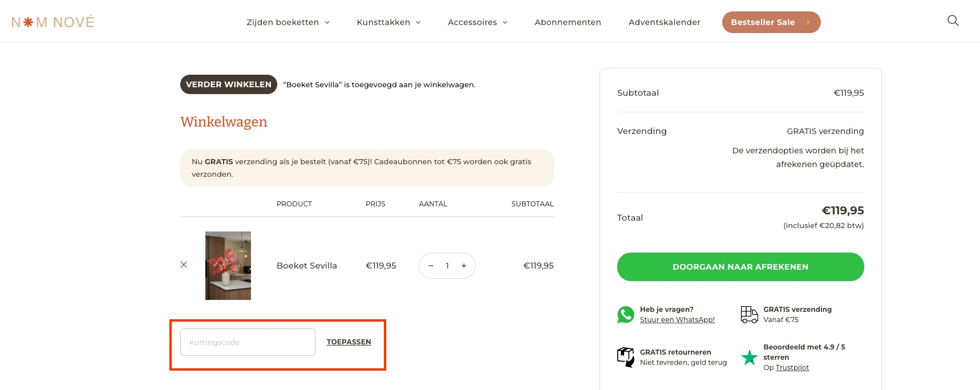The image size is (980, 390).
Task: Click the search magnifier icon
Action: [x=953, y=21]
